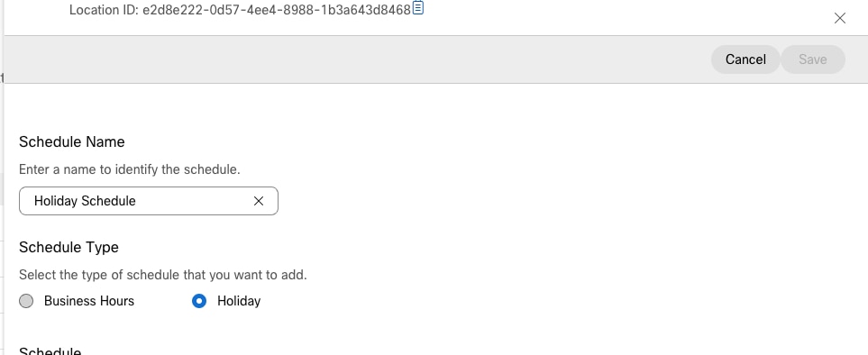This screenshot has width=868, height=355.
Task: Click the 'Select the type of schedule' hint
Action: [x=163, y=275]
